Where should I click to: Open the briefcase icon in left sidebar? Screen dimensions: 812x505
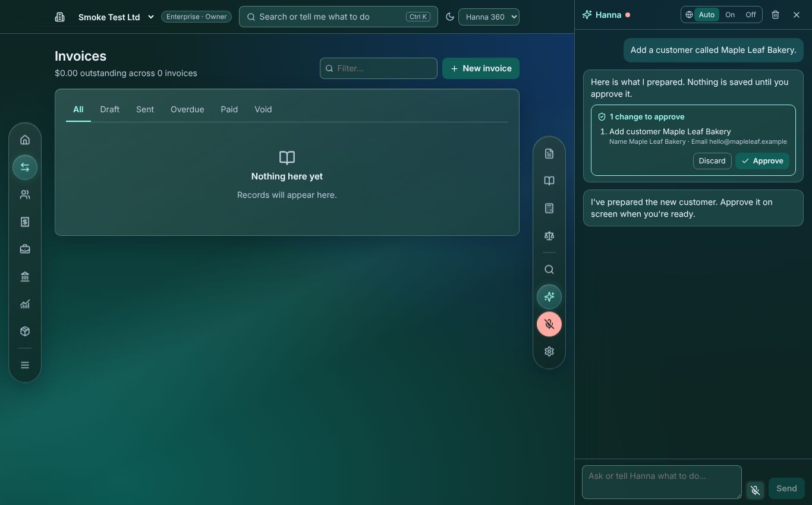(25, 250)
